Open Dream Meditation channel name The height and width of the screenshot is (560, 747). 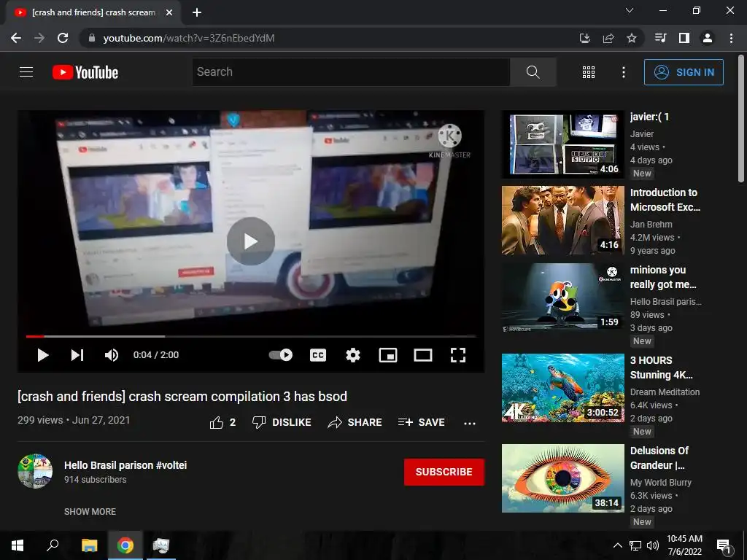[665, 392]
